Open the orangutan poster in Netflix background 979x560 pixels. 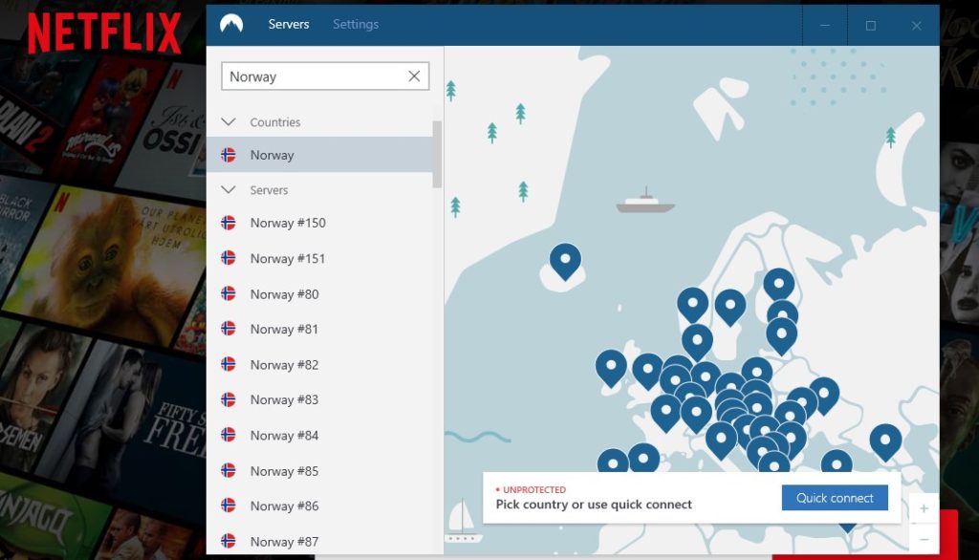pyautogui.click(x=106, y=269)
